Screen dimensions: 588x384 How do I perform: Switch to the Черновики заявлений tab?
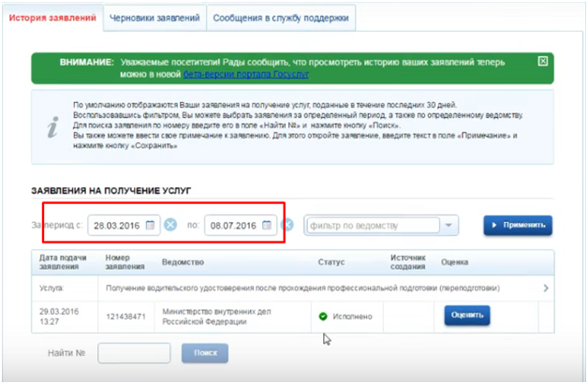tap(154, 18)
